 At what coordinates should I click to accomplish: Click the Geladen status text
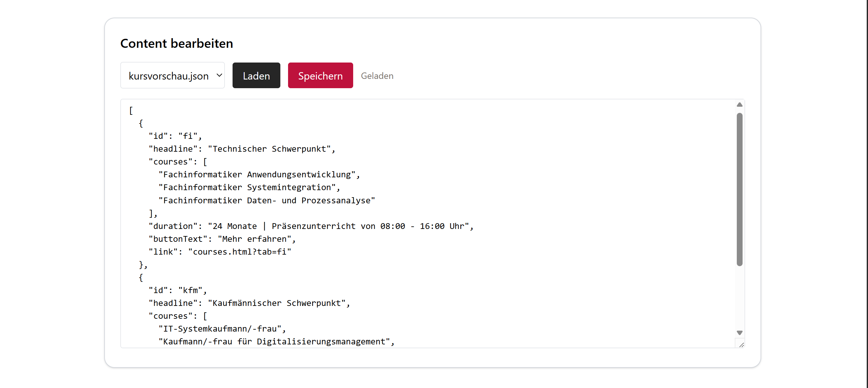[x=377, y=76]
